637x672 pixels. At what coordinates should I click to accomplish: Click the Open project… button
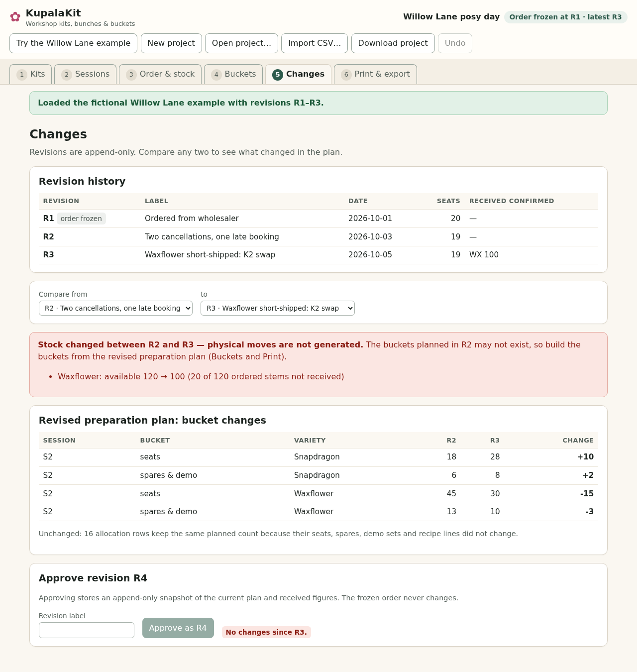[x=241, y=43]
